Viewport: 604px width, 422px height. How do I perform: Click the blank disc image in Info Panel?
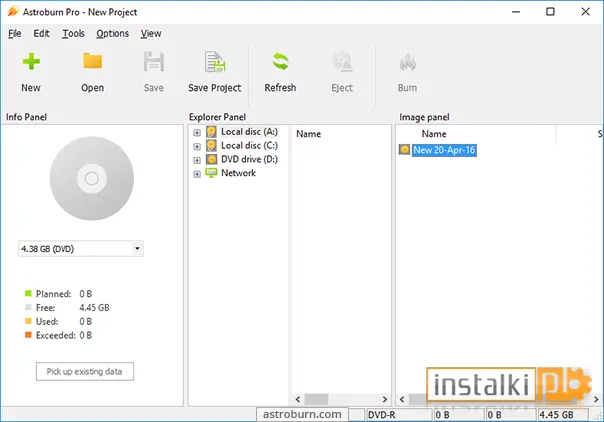(92, 178)
